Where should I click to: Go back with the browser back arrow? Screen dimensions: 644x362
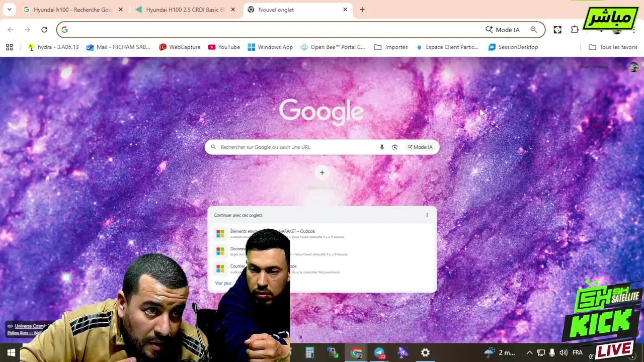coord(11,30)
